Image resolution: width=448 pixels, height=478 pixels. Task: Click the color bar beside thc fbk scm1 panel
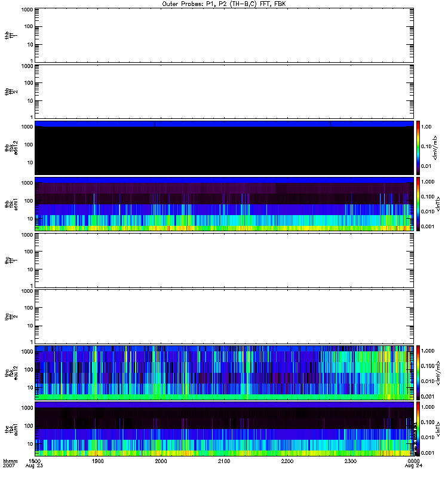coord(418,429)
